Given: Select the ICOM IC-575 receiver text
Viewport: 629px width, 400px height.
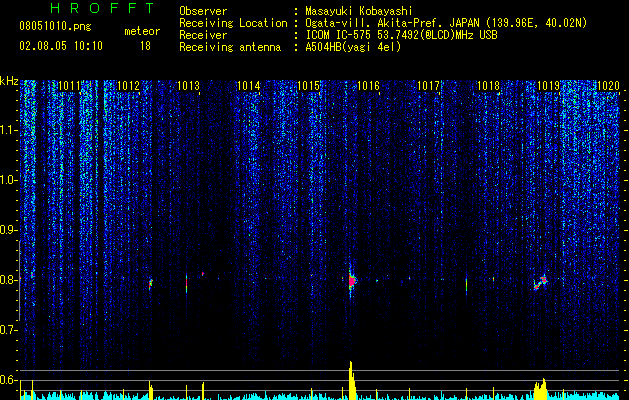Looking at the screenshot, I should pos(401,35).
